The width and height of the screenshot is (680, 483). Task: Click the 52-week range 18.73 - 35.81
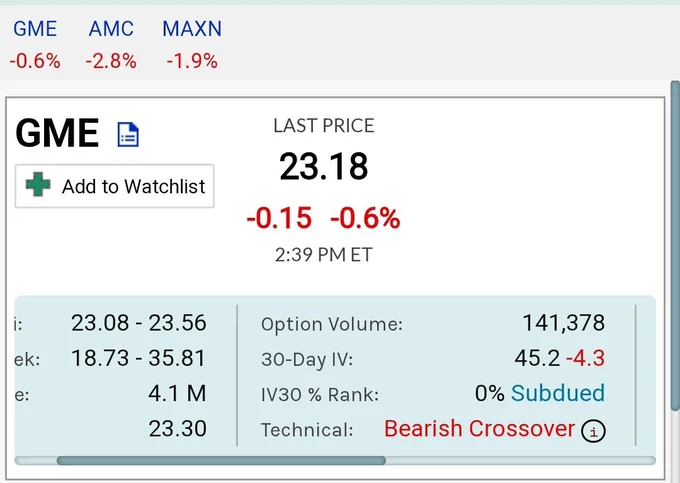(x=138, y=359)
